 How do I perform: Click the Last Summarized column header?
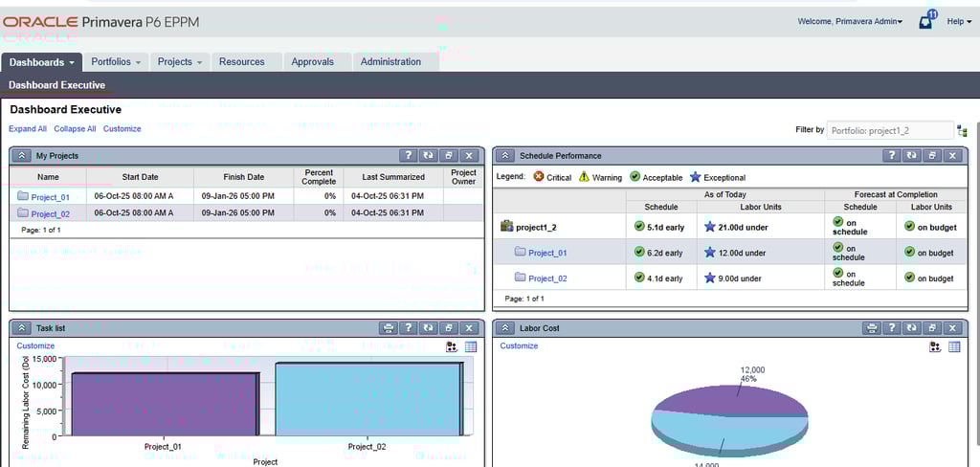[393, 177]
